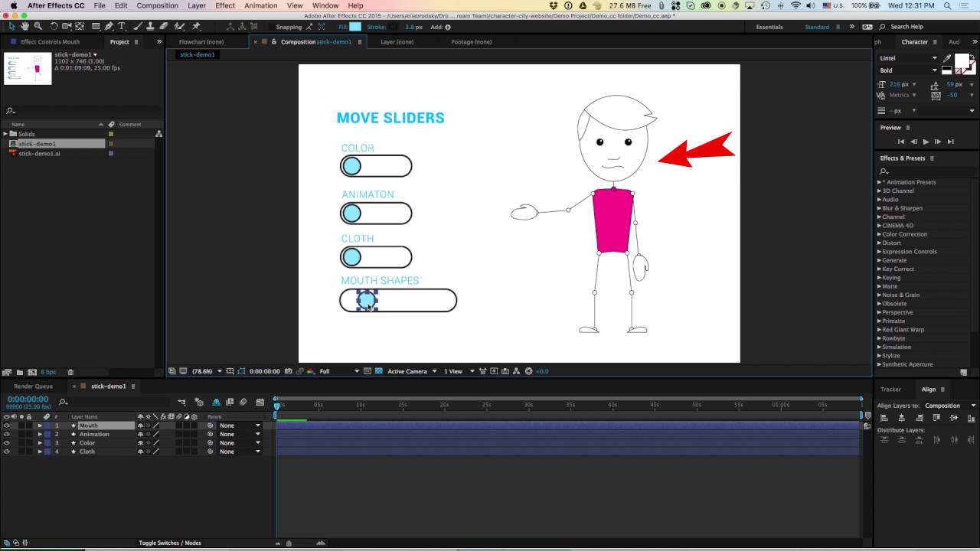This screenshot has width=980, height=551.
Task: Open the magnification ratio (78.6%) dropdown
Action: coord(207,371)
